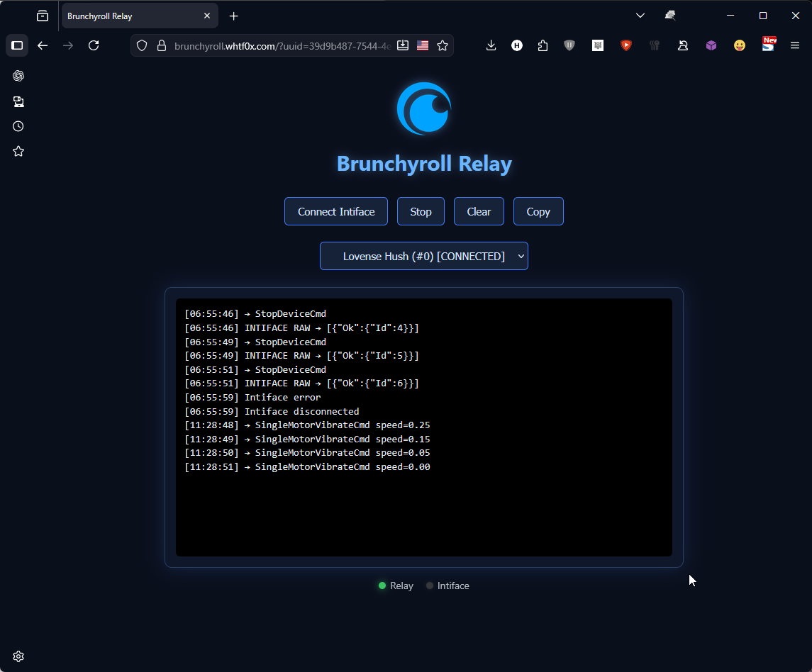The width and height of the screenshot is (812, 672).
Task: Open the browser downloads panel
Action: click(491, 45)
